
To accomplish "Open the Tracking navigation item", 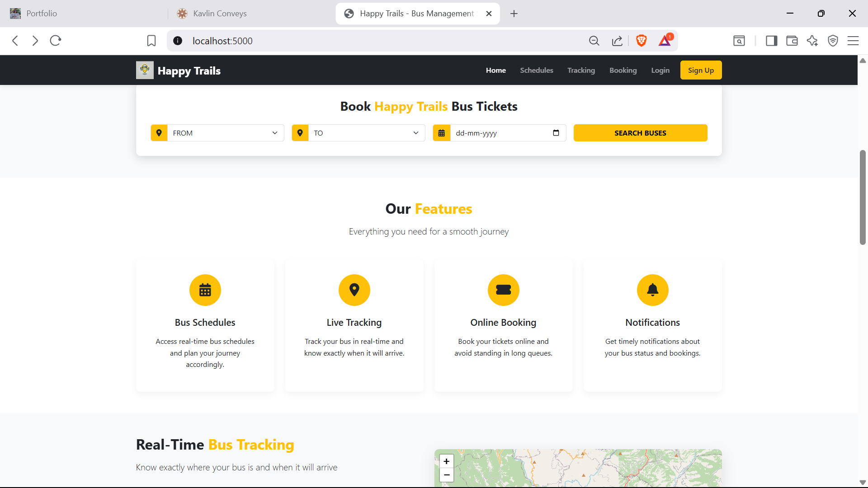I will click(x=580, y=70).
